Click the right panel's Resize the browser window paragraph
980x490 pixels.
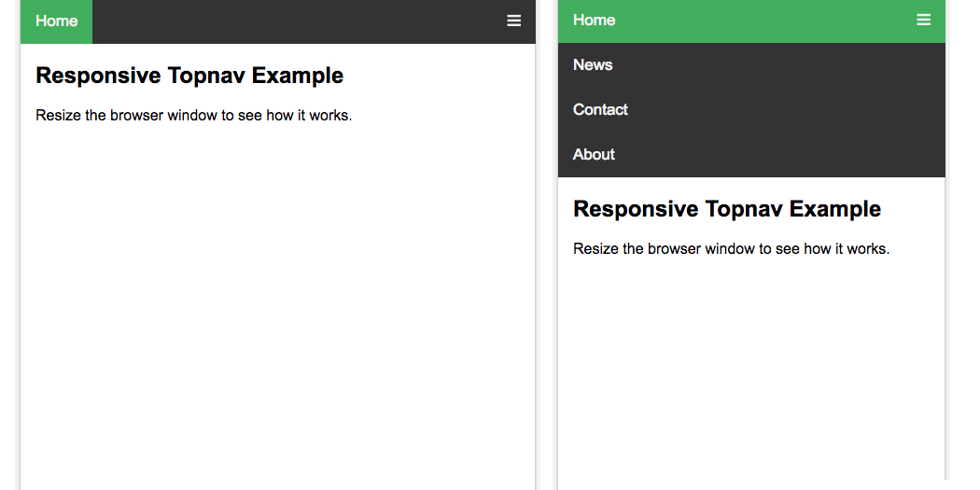click(731, 248)
